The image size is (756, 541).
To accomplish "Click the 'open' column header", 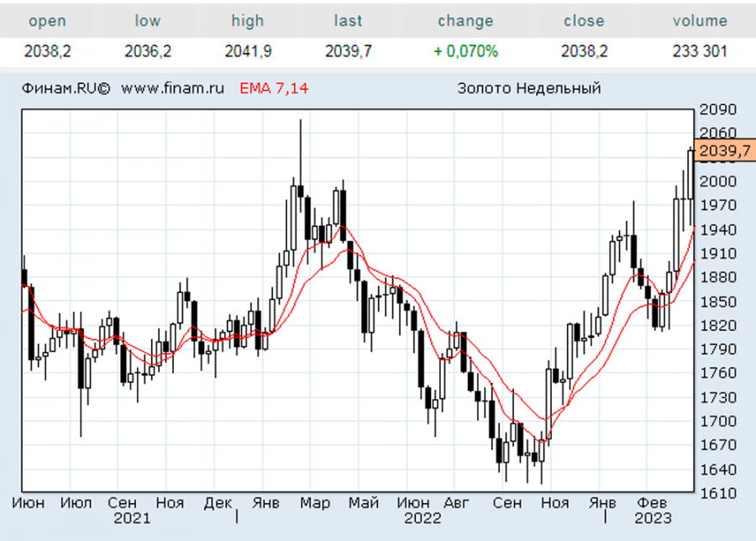I will point(47,21).
